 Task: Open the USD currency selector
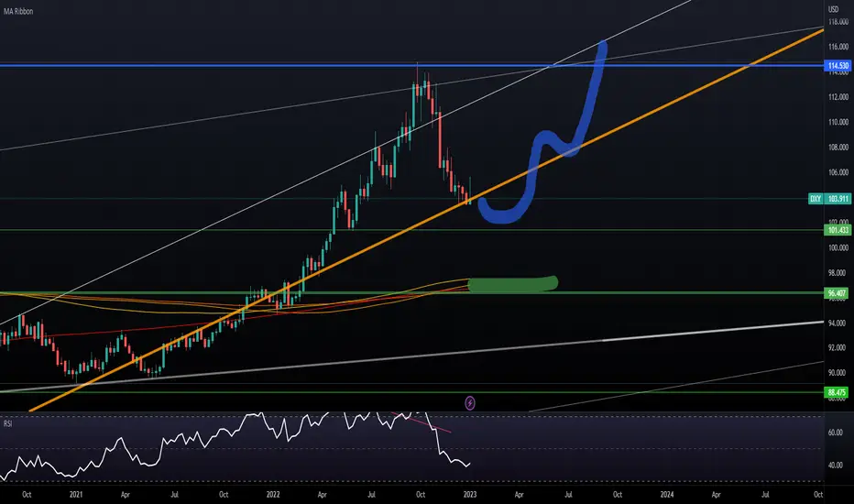coord(833,9)
